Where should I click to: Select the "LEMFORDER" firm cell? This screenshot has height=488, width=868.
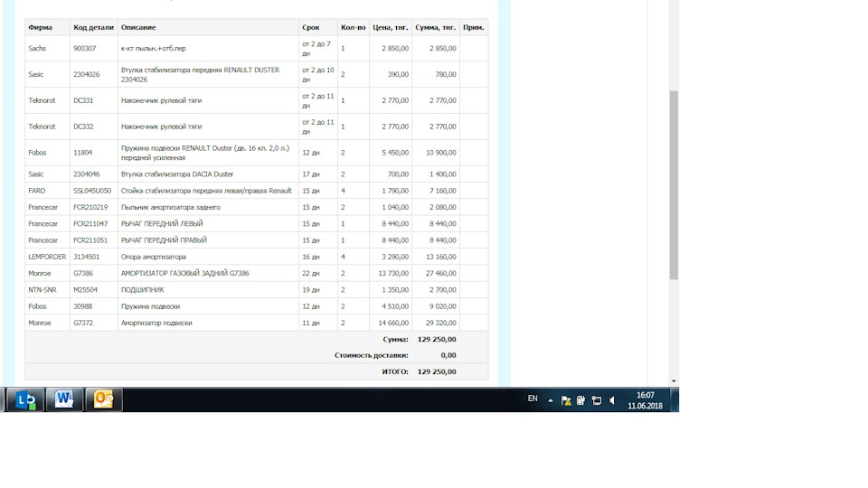(x=47, y=257)
